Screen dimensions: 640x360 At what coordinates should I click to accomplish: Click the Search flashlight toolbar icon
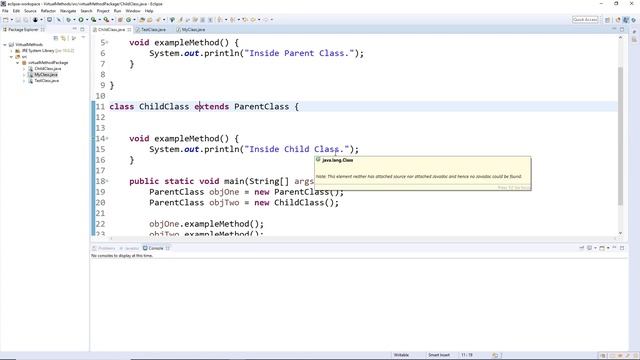click(x=158, y=20)
